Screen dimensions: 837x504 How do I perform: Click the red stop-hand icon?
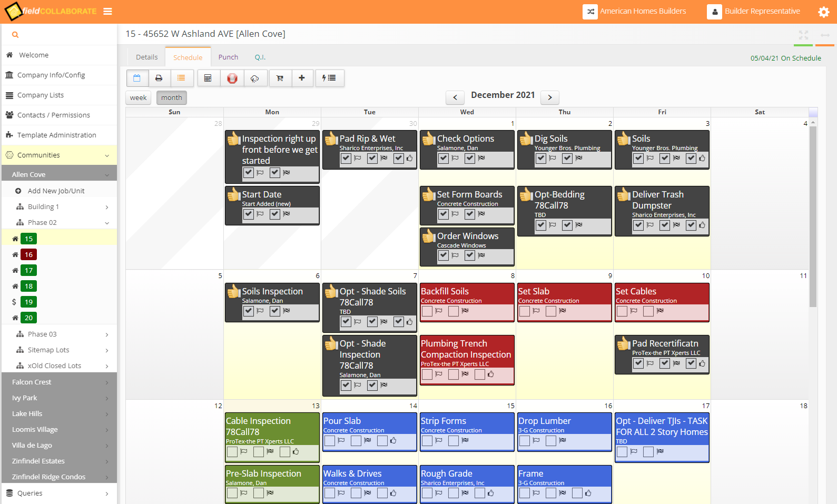[x=232, y=78]
